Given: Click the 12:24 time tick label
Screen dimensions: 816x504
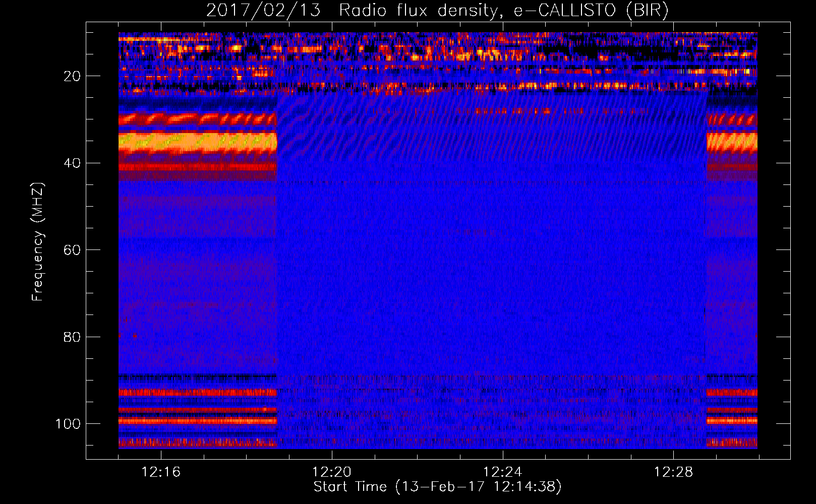Looking at the screenshot, I should (503, 472).
